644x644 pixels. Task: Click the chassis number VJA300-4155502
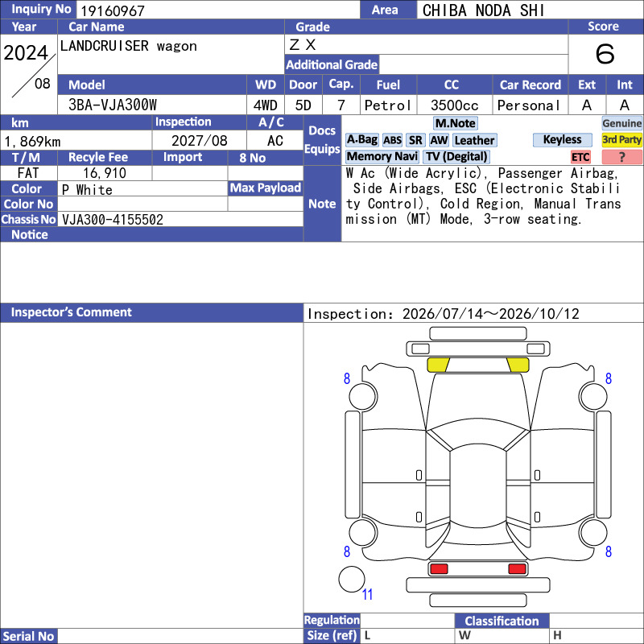[113, 219]
